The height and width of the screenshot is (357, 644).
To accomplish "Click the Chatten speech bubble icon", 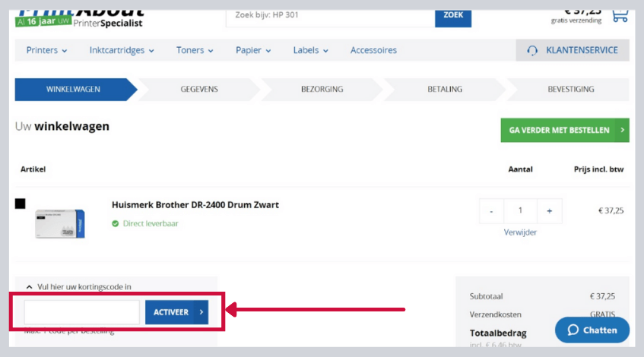I will (x=570, y=330).
